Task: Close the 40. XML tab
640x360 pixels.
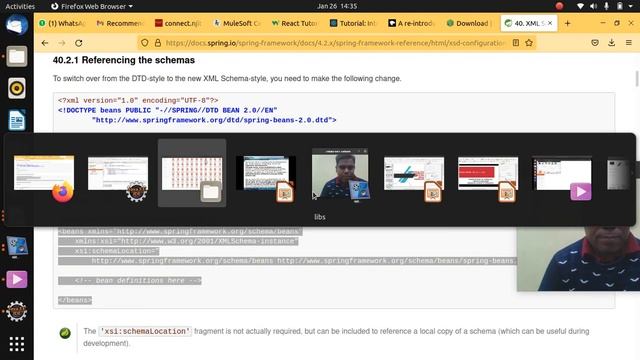Action: point(550,23)
